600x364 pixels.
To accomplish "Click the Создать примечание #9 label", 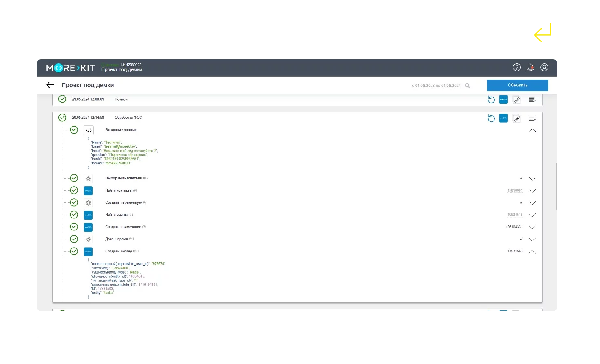I will click(126, 227).
